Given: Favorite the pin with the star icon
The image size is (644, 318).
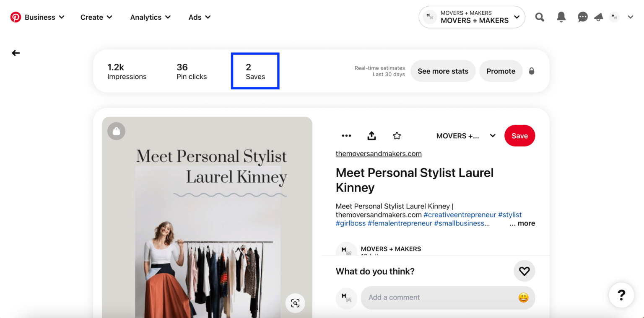Looking at the screenshot, I should tap(397, 135).
